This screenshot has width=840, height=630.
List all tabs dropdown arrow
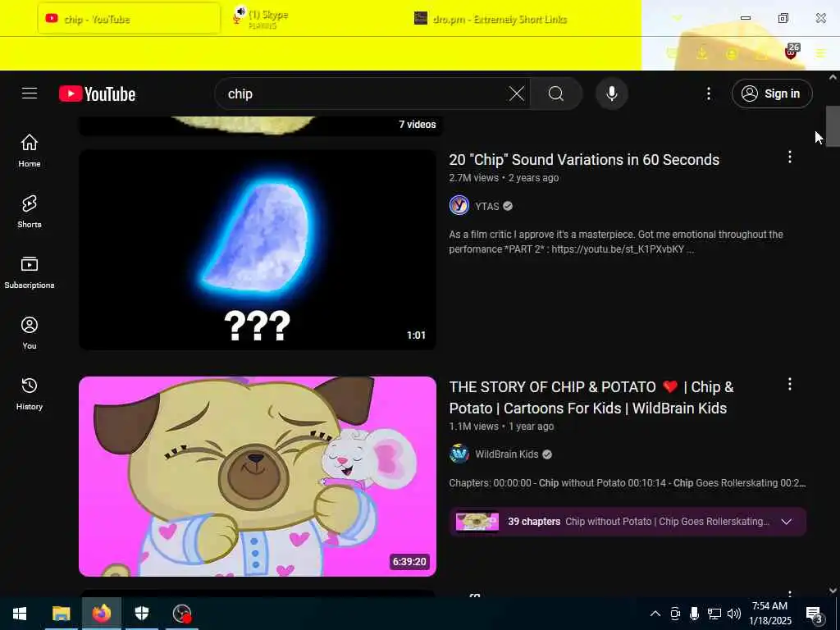click(677, 19)
